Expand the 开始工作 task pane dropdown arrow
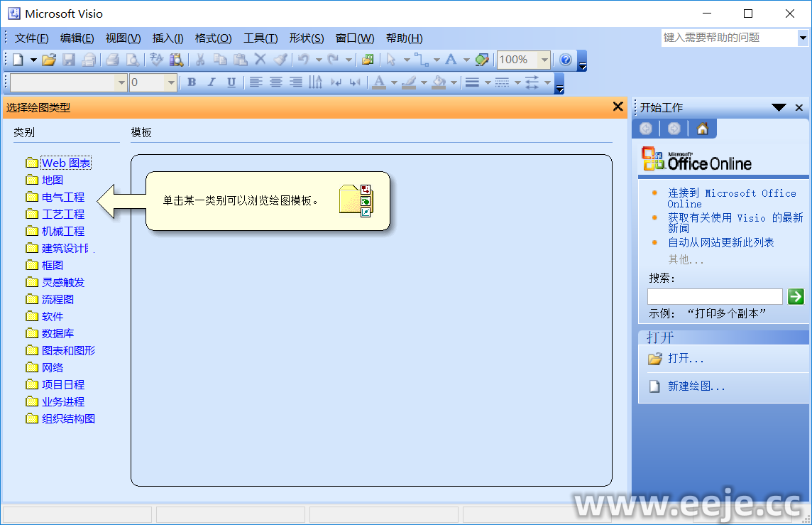The width and height of the screenshot is (812, 525). pyautogui.click(x=779, y=108)
